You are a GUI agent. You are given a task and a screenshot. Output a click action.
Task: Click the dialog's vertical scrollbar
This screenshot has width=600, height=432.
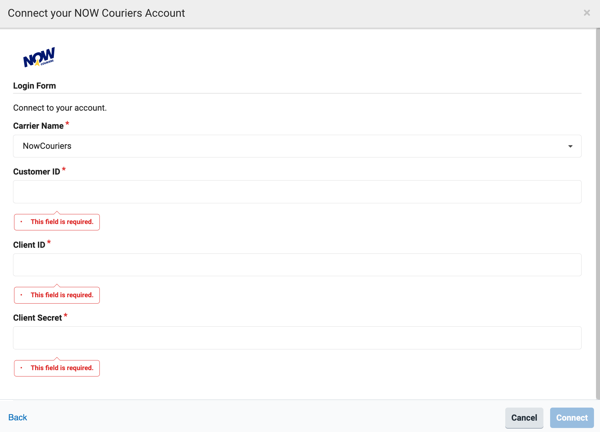click(598, 214)
